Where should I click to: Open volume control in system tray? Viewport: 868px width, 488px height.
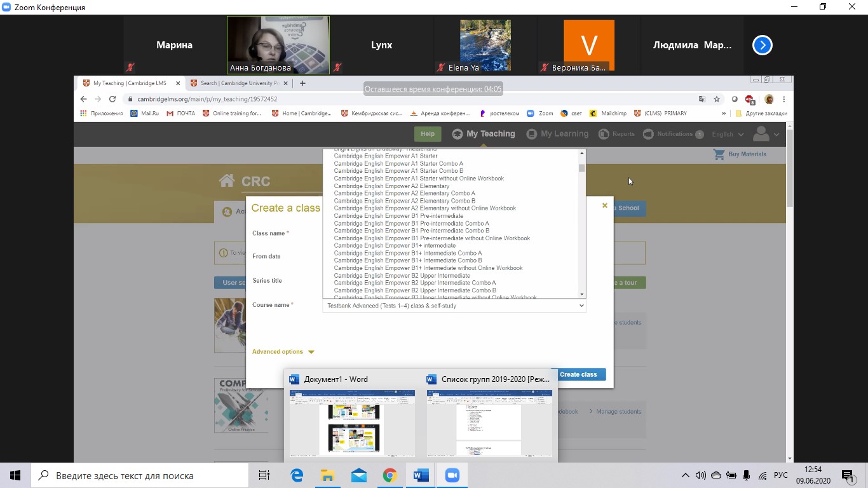click(701, 475)
